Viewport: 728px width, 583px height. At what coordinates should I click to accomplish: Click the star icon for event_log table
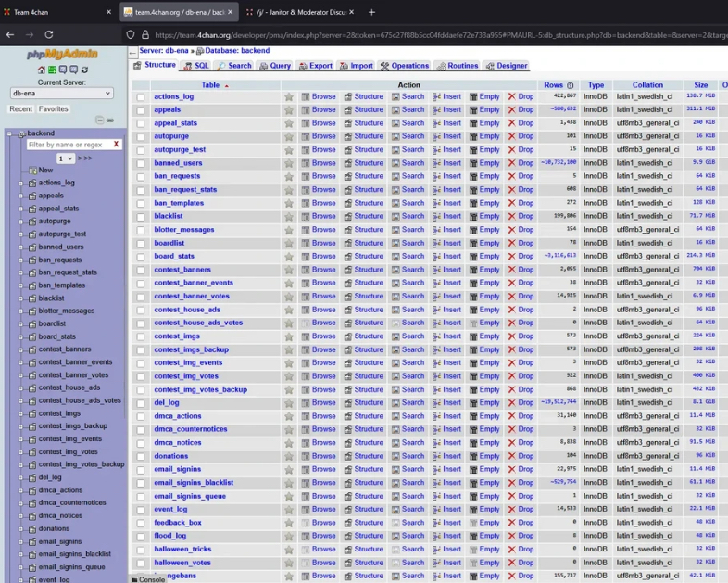point(289,510)
